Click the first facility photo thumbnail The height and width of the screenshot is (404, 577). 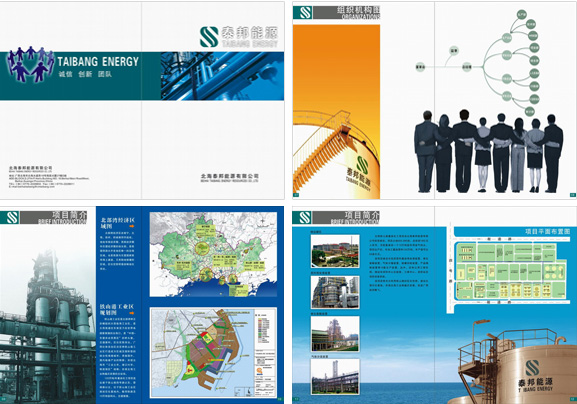pyautogui.click(x=335, y=251)
